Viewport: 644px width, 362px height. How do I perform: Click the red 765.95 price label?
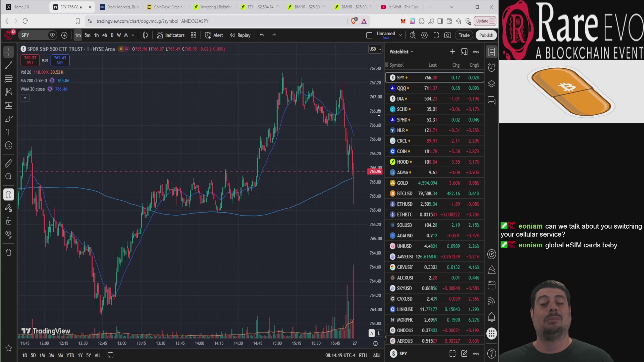[375, 172]
